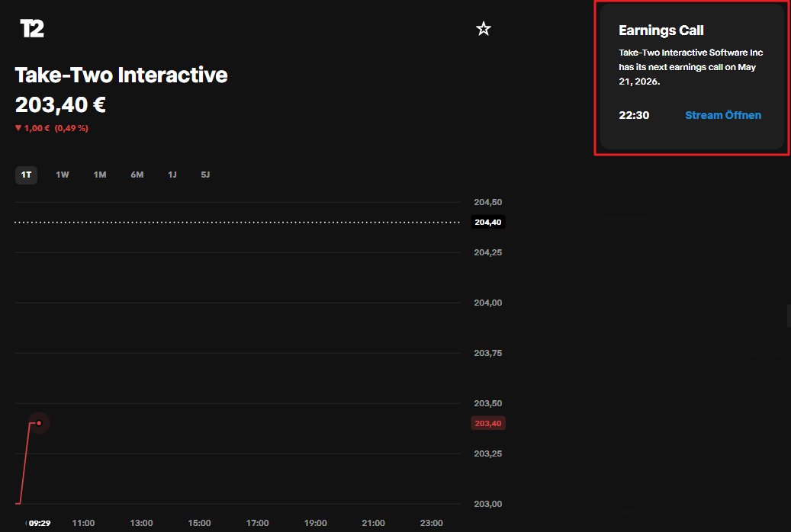Viewport: 791px width, 532px height.
Task: Click the 203,40 € current price
Action: coord(60,105)
